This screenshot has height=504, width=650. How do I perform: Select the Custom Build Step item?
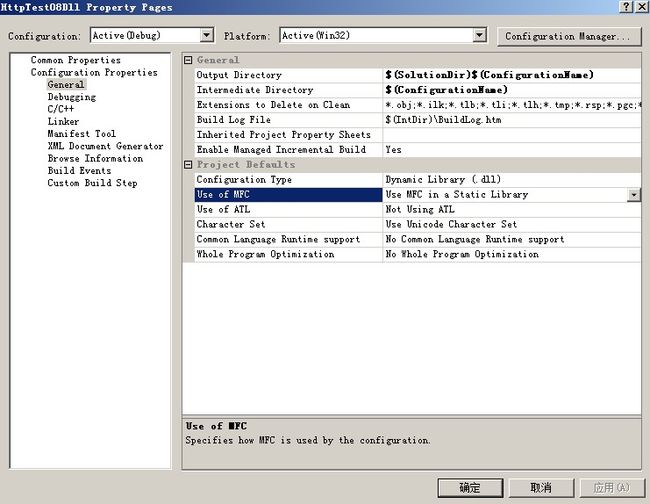coord(92,183)
